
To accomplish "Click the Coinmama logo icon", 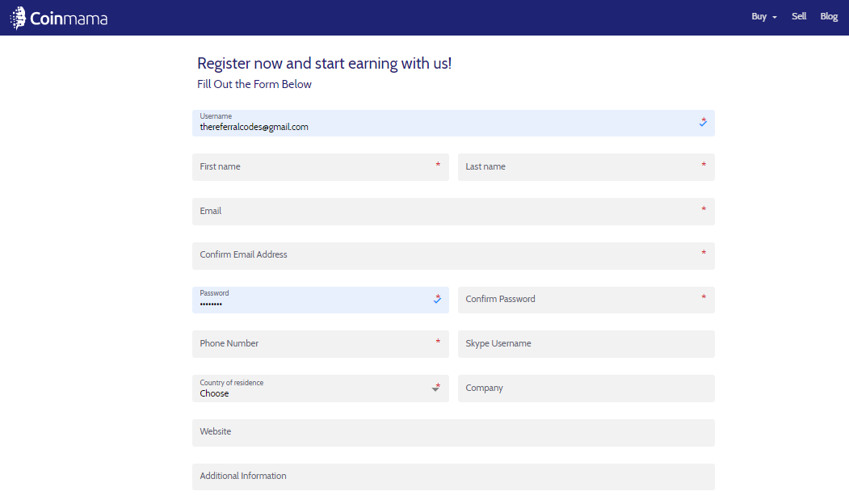I will click(18, 18).
